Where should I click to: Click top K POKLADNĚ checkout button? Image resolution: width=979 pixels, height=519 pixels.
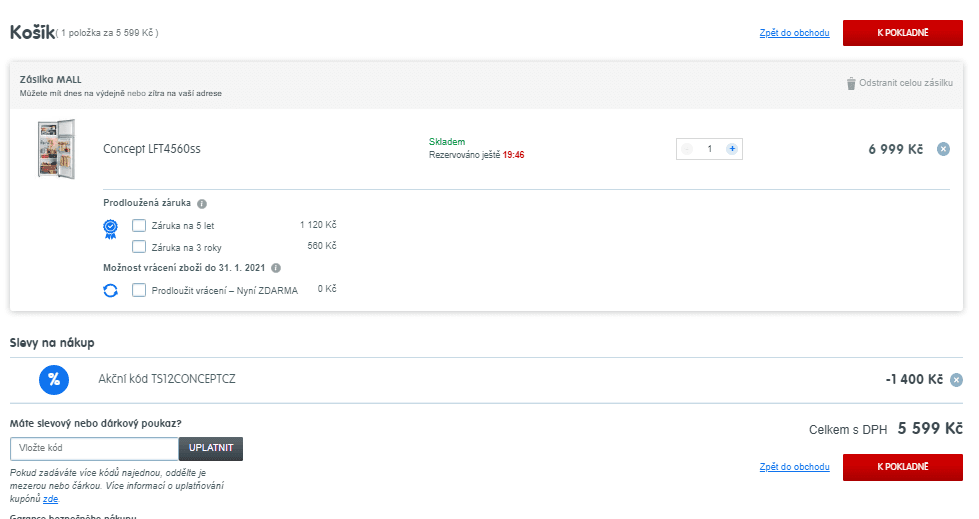(903, 32)
